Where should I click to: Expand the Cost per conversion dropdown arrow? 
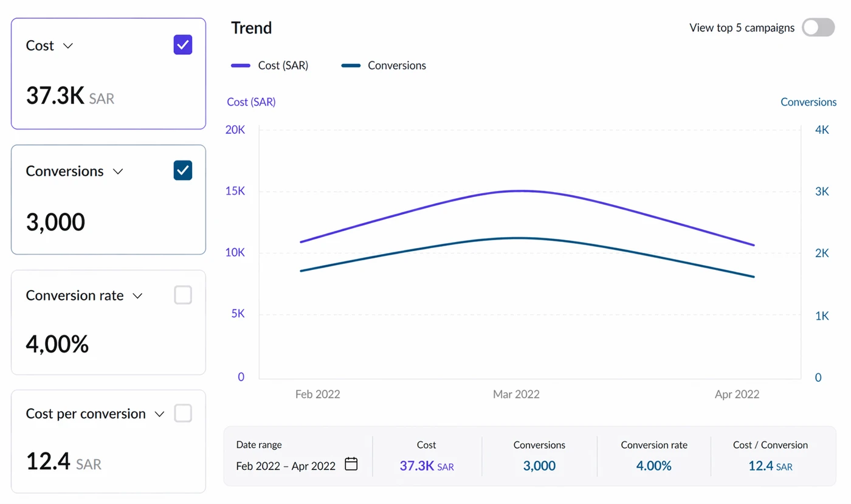[x=159, y=414]
